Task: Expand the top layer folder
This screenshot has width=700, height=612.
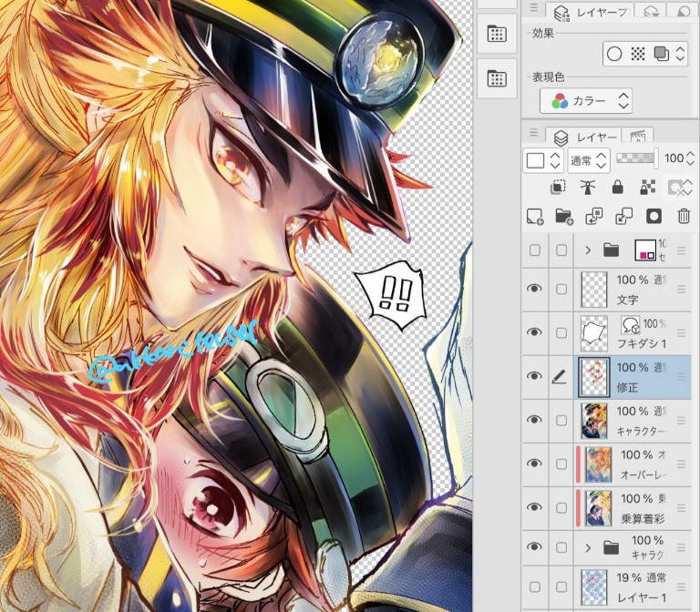Action: coord(588,250)
